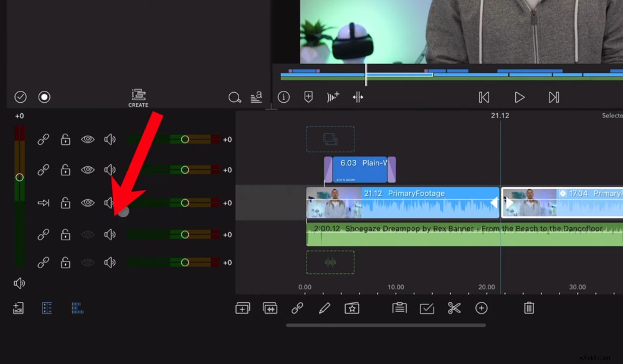Tap the star icon to favorite the clip

[x=352, y=308]
